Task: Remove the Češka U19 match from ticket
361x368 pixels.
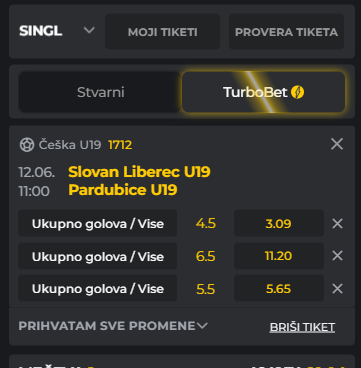Action: [337, 144]
